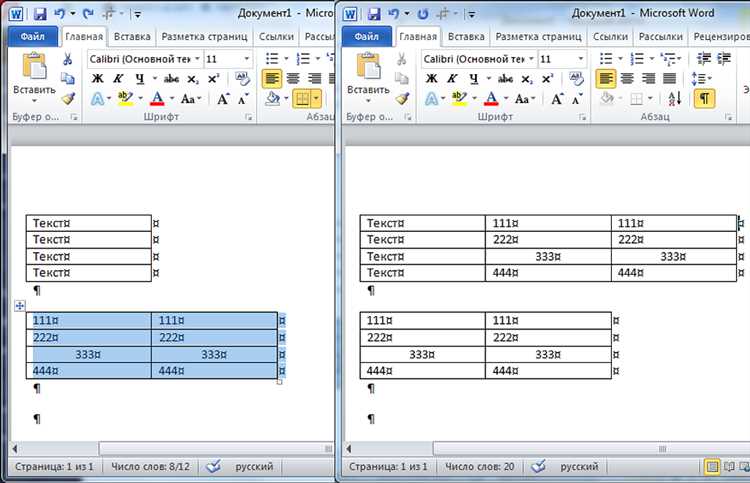Open Файл tab in left window

(x=33, y=37)
